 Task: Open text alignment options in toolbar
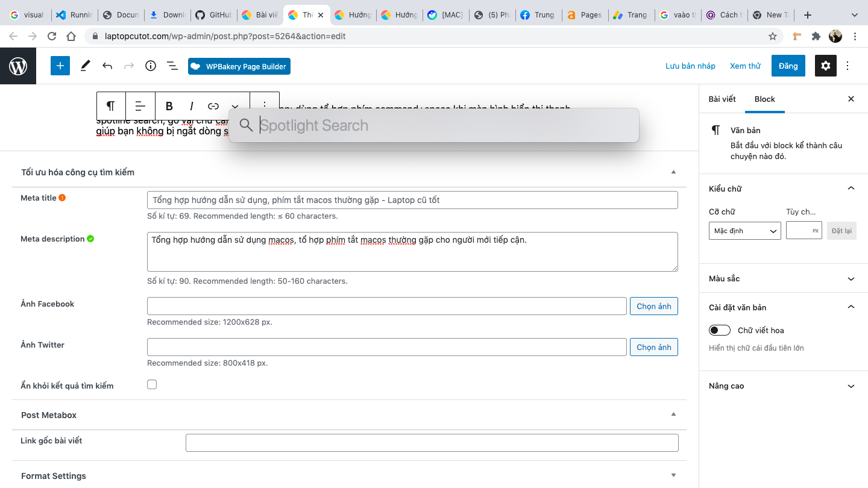pos(140,106)
